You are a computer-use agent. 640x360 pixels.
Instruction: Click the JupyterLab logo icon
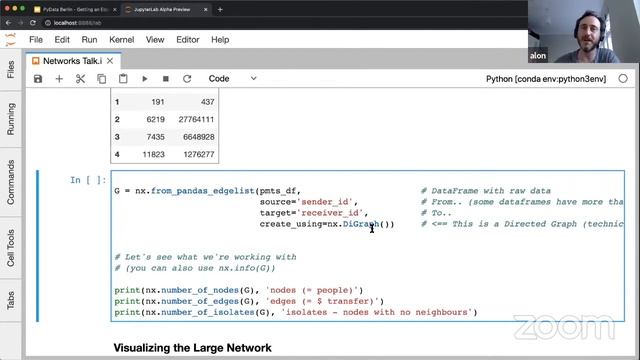10,40
